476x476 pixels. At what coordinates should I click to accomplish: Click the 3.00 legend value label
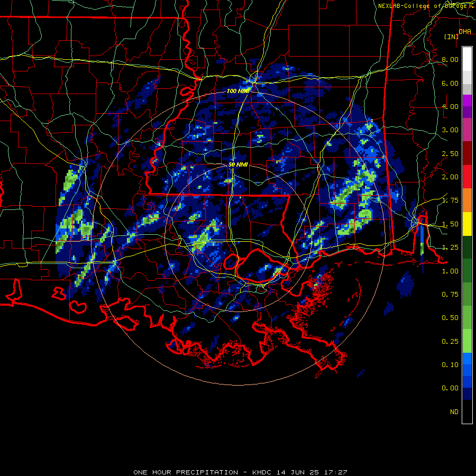point(450,130)
